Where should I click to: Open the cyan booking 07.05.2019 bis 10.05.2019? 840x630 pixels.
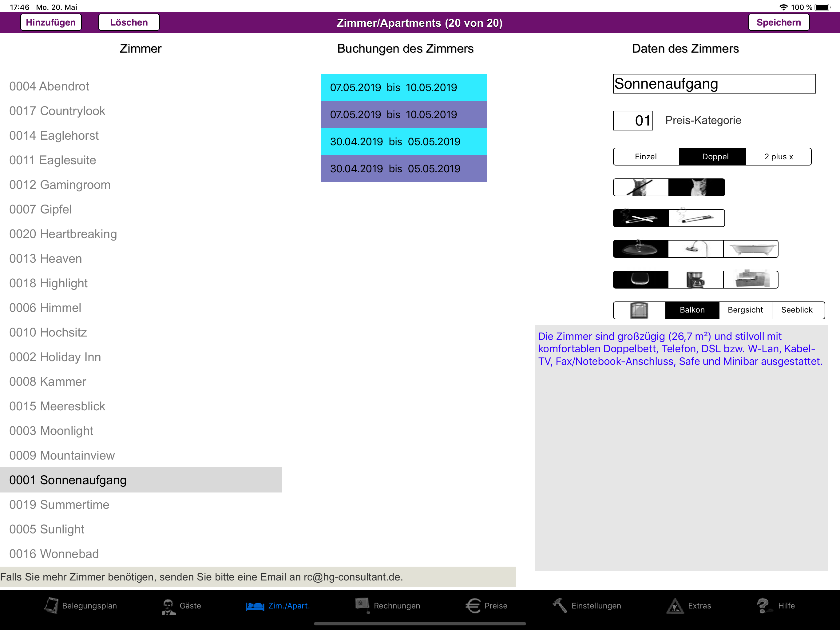403,87
